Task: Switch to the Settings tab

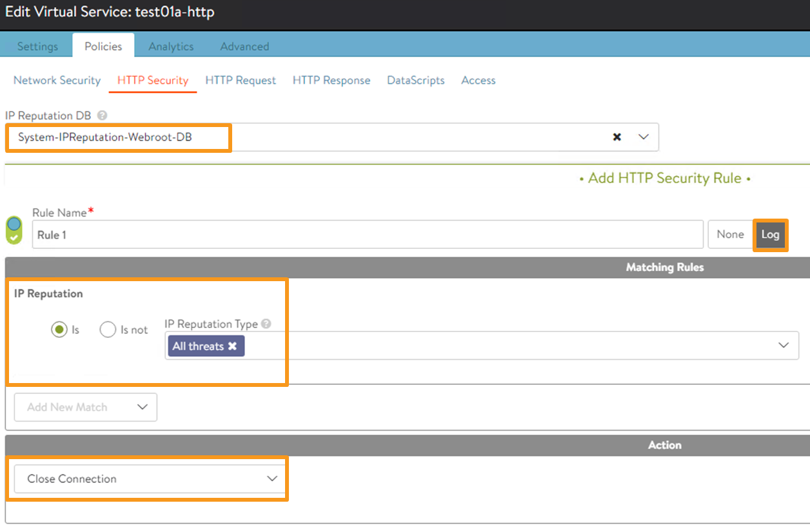Action: coord(37,46)
